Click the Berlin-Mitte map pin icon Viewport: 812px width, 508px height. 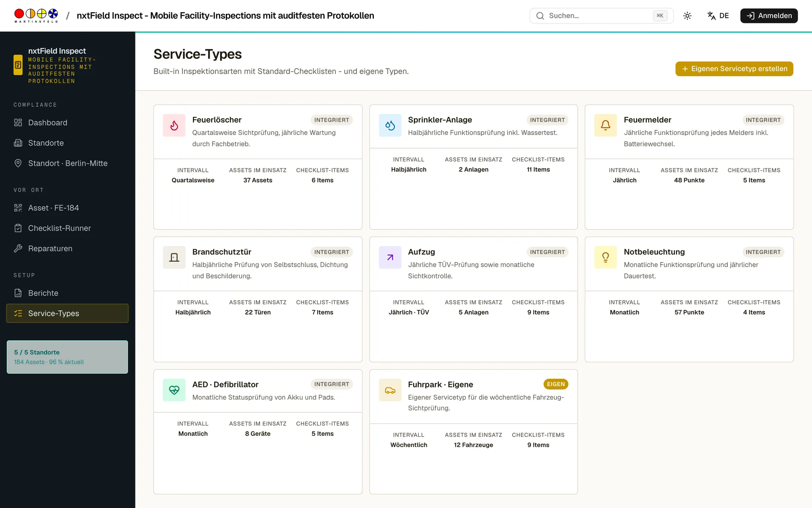pos(18,163)
